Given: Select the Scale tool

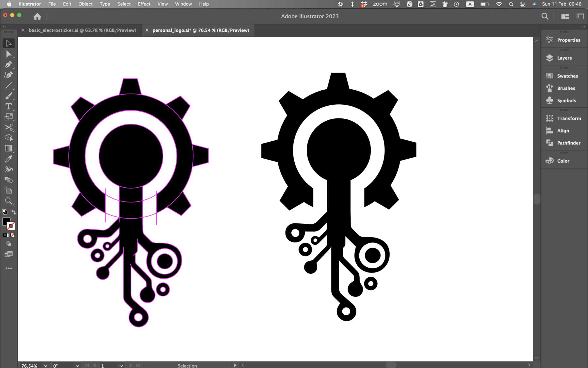Looking at the screenshot, I should (8, 117).
